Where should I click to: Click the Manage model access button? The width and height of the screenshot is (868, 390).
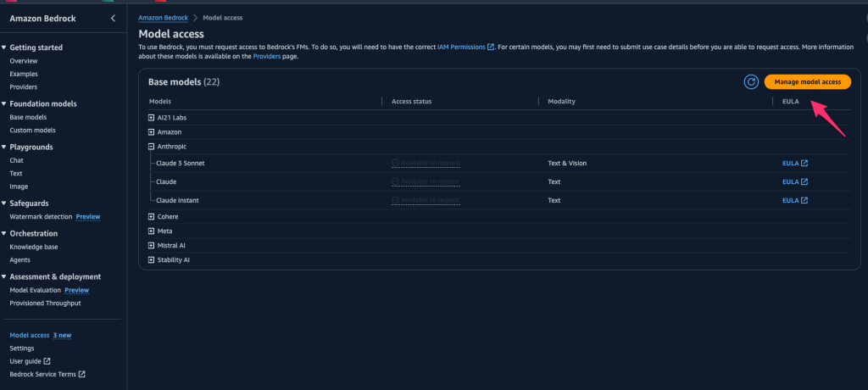point(808,82)
